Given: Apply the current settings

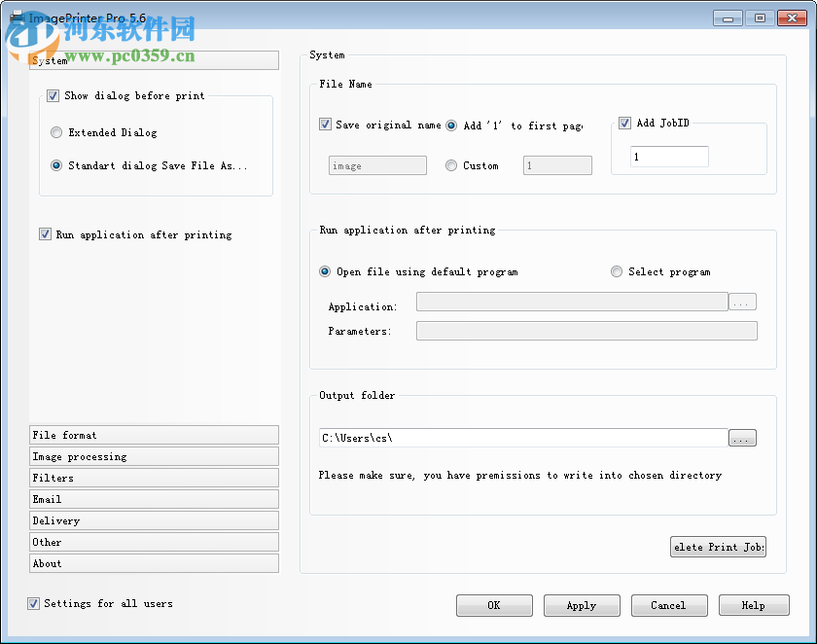Looking at the screenshot, I should tap(582, 605).
